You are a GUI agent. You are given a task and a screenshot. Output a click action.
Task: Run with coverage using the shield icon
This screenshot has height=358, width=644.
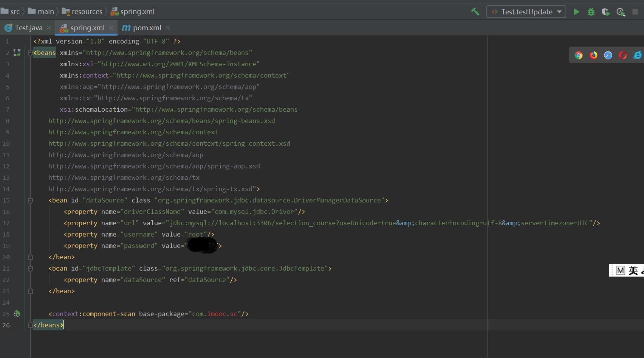click(x=605, y=12)
